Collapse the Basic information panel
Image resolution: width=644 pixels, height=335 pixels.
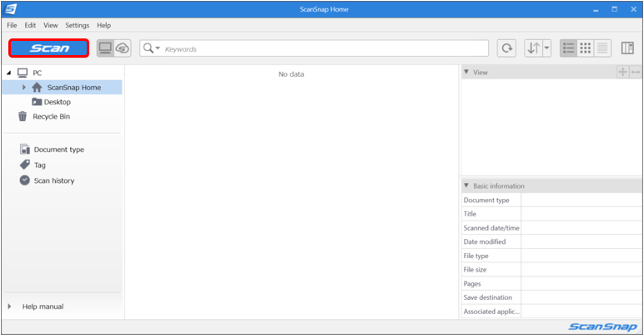[x=466, y=185]
